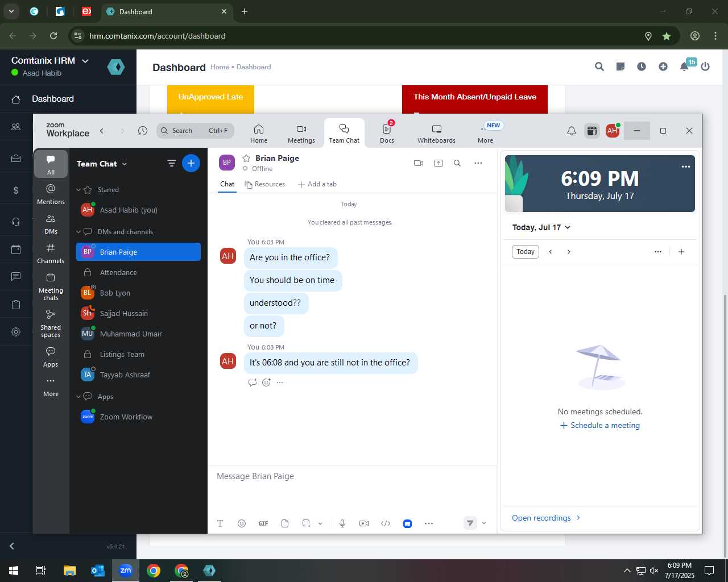
Task: Open Meeting chats in sidebar
Action: click(51, 286)
